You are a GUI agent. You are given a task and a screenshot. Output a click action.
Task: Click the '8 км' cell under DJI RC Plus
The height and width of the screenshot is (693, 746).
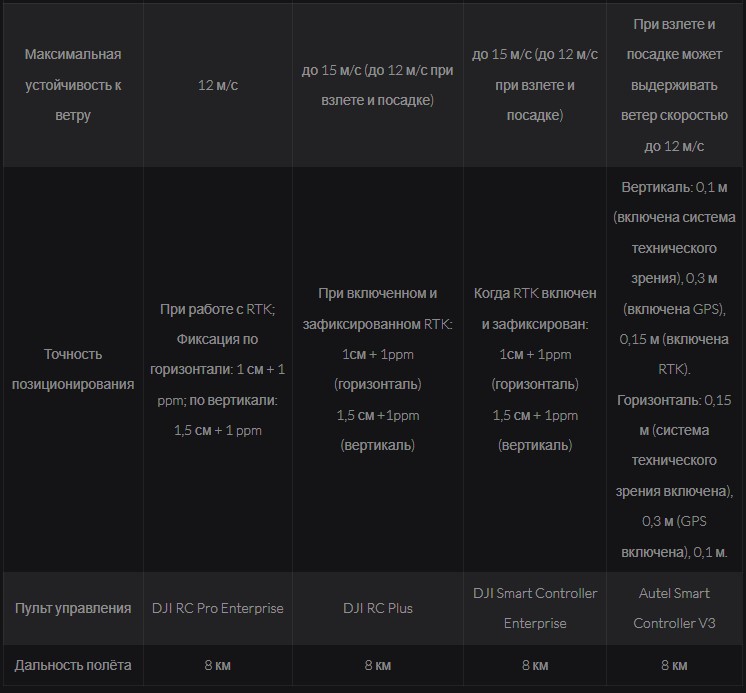[x=377, y=665]
